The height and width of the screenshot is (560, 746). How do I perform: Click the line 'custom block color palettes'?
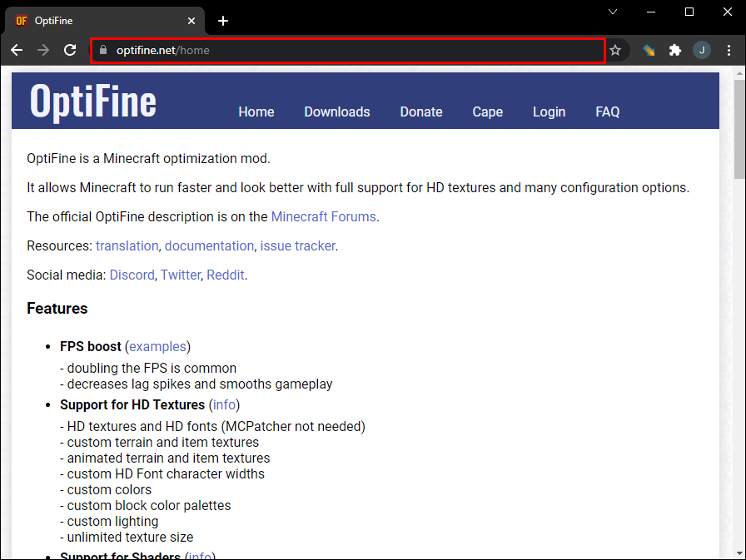tap(145, 505)
